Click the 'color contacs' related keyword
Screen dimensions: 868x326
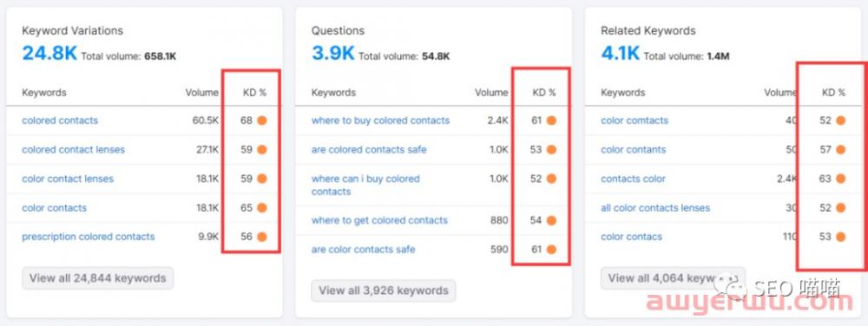(x=631, y=237)
